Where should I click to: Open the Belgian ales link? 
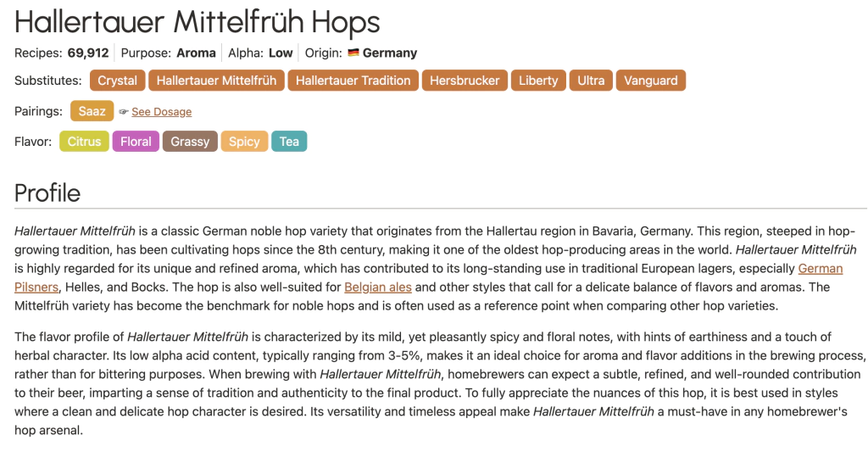coord(377,287)
